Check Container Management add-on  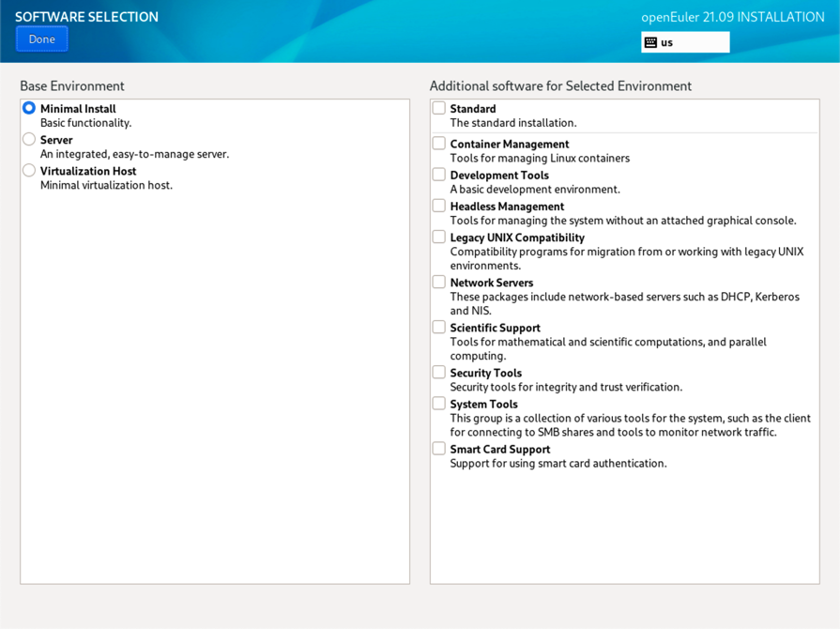438,144
